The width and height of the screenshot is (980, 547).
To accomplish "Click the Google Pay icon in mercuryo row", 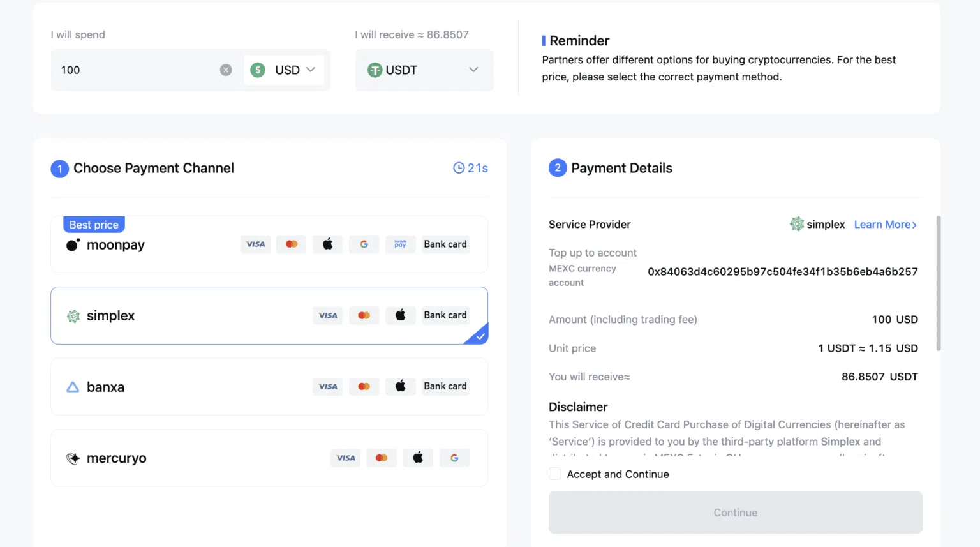I will pyautogui.click(x=454, y=458).
